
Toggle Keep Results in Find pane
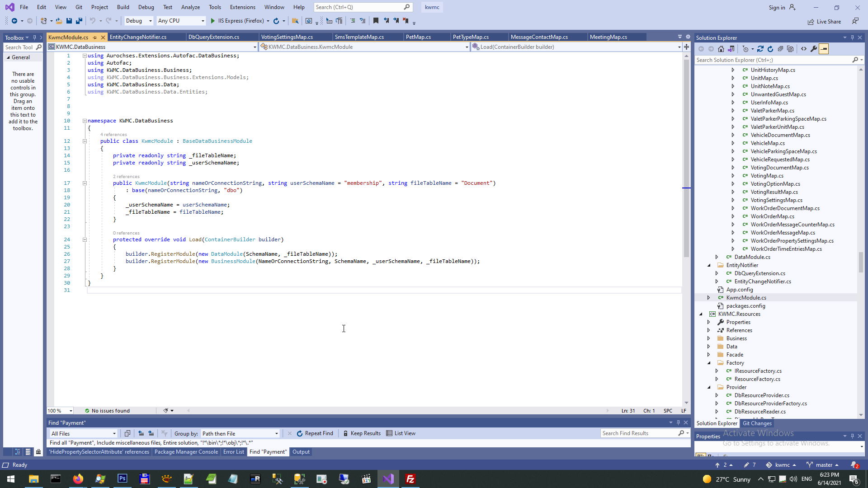[362, 433]
